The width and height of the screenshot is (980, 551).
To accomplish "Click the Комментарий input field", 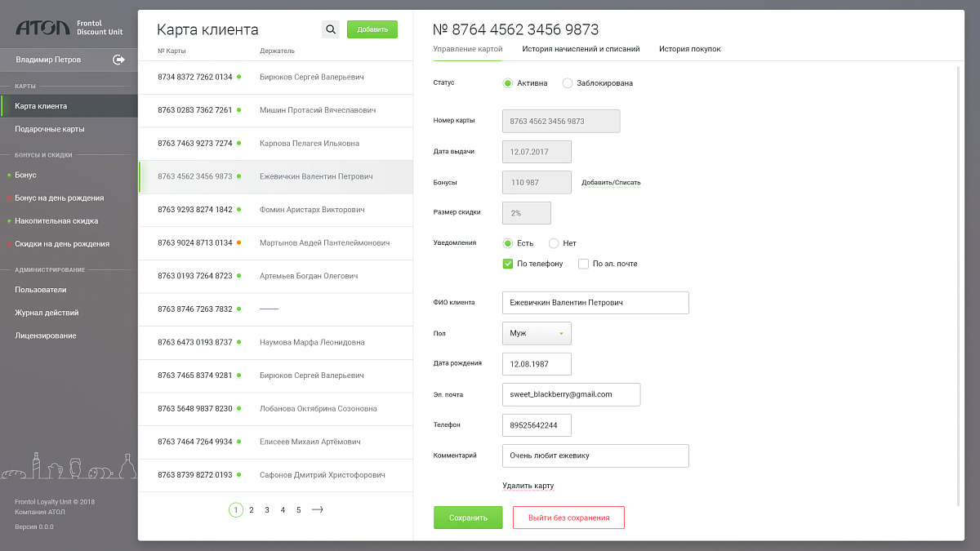I will [x=595, y=455].
